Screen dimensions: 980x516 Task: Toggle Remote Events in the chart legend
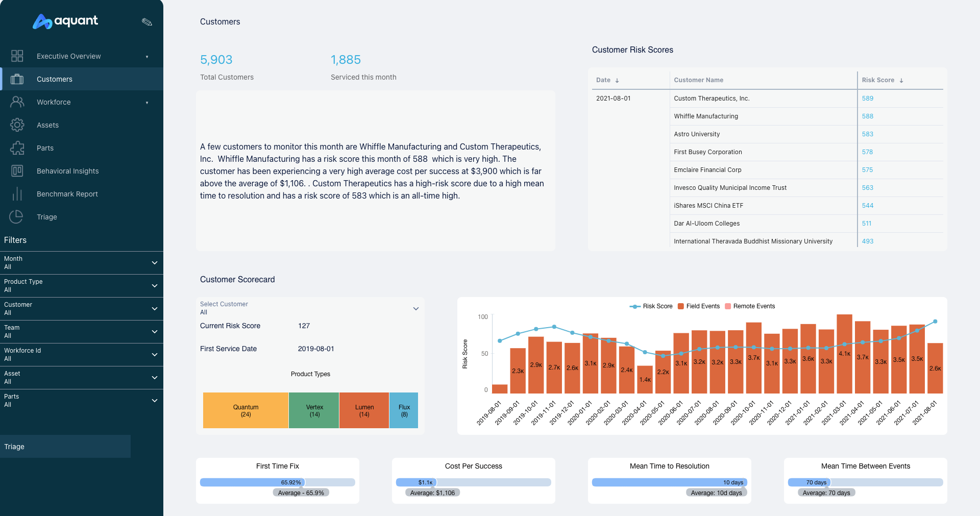(x=750, y=306)
